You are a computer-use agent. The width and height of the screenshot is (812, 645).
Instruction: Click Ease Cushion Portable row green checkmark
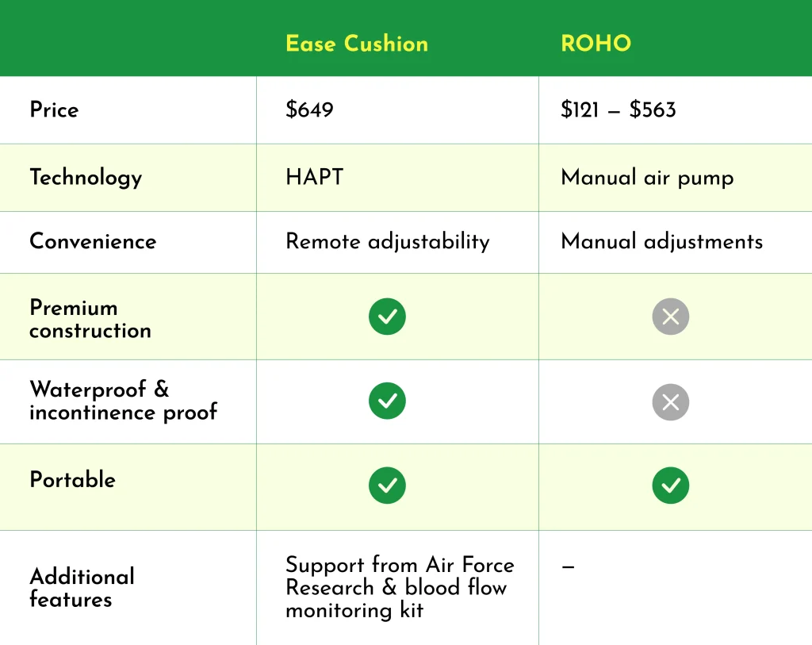387,486
